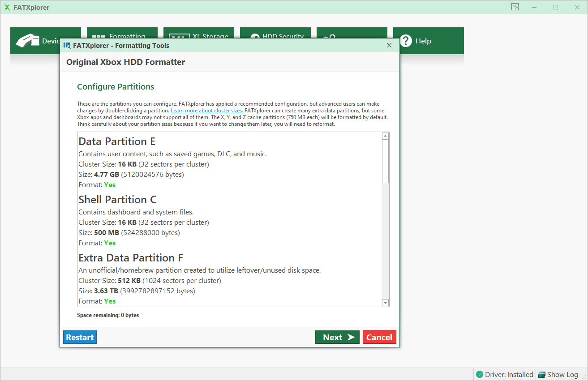Screen dimensions: 588x381
Task: Select the Extra Data Partition F heading
Action: point(131,258)
